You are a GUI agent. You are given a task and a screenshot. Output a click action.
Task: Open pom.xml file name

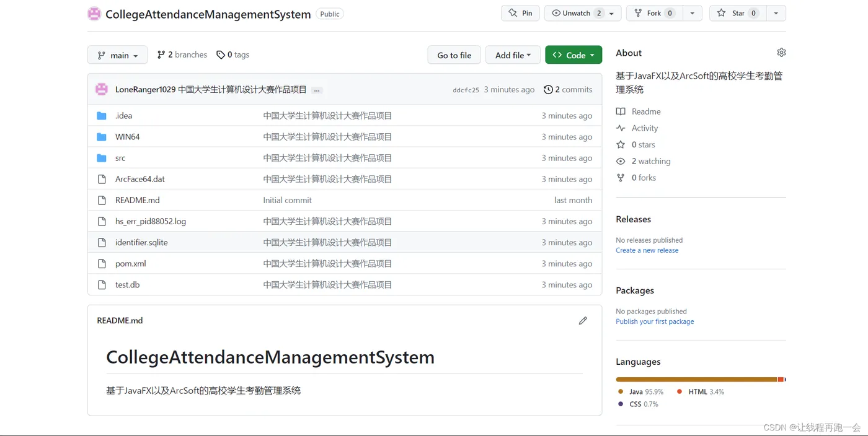[x=131, y=263]
